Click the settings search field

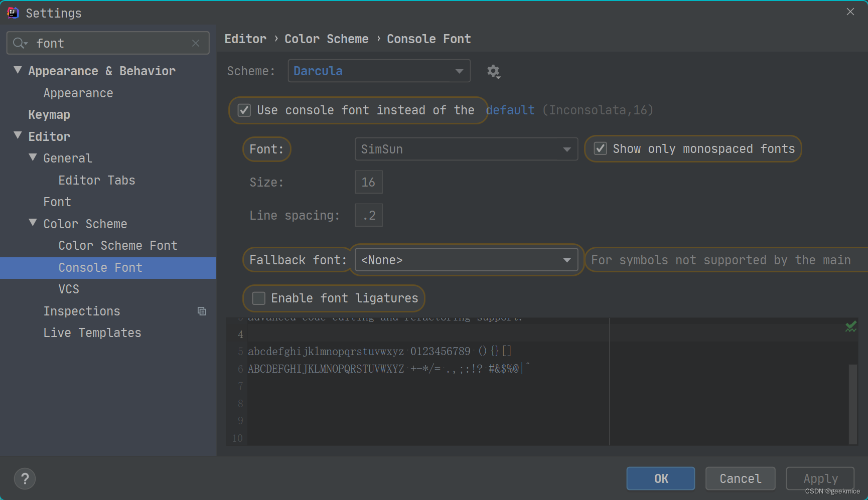[108, 43]
